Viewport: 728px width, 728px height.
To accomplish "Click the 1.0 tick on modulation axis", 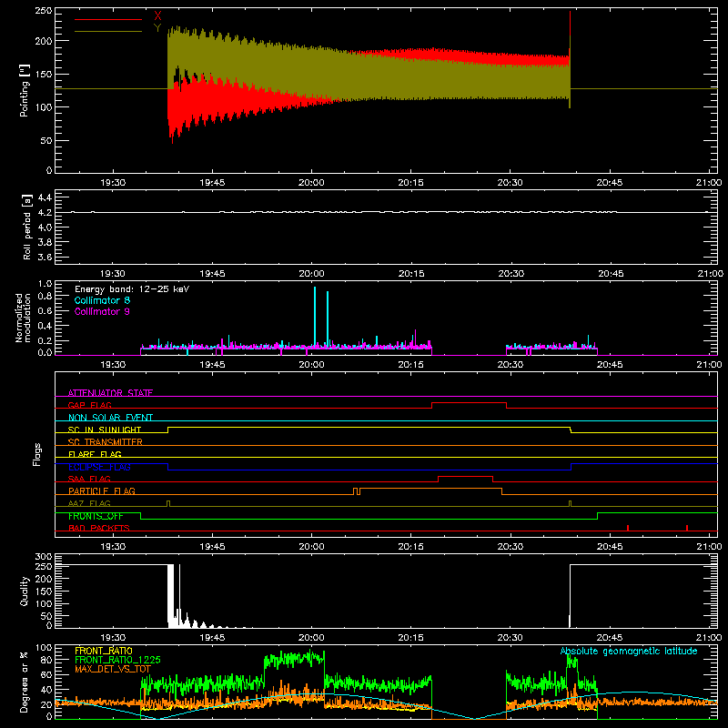I will pos(45,284).
